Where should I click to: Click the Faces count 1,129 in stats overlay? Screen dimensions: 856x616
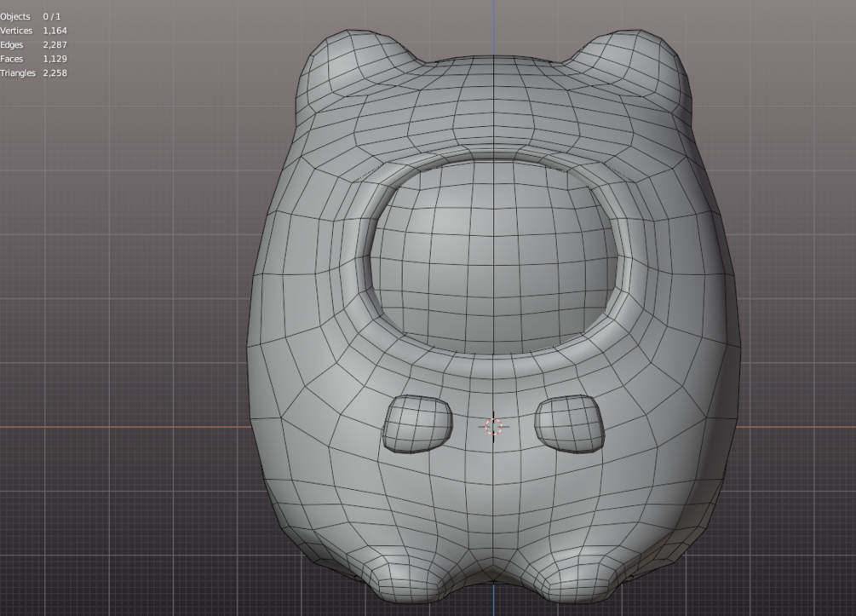pos(55,59)
